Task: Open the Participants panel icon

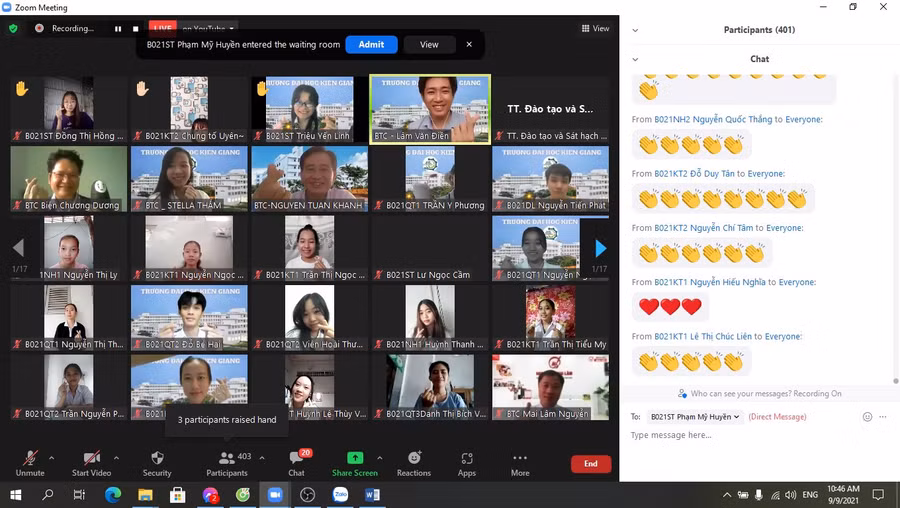Action: coord(227,457)
